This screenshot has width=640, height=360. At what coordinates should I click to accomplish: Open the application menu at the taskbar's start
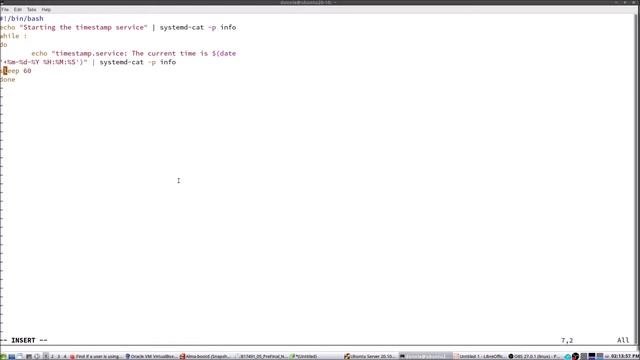tap(4, 356)
